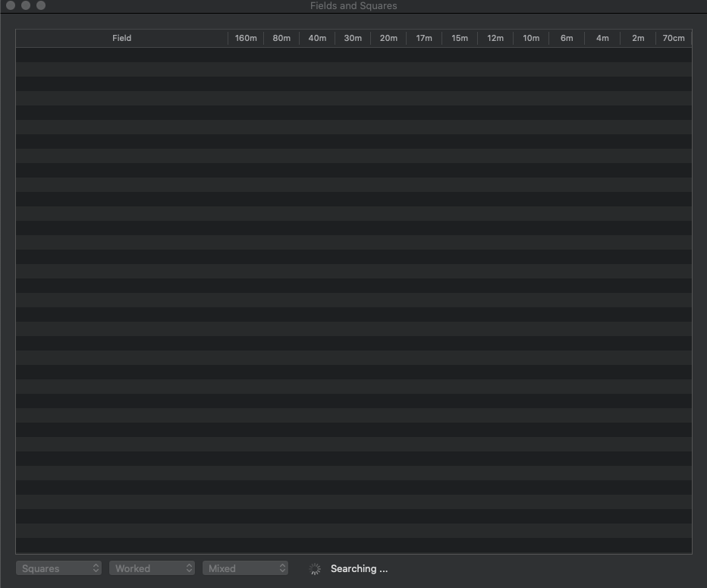Click the 4m column header
The width and height of the screenshot is (707, 588).
pos(602,38)
